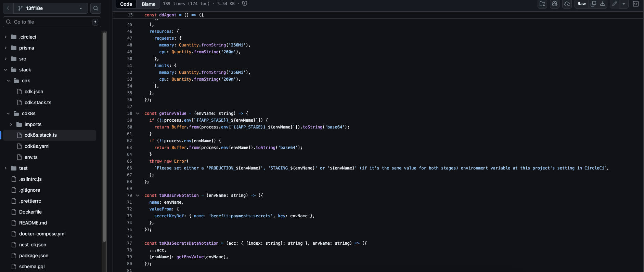This screenshot has width=644, height=272.
Task: Expand the src folder chevron
Action: (x=5, y=59)
